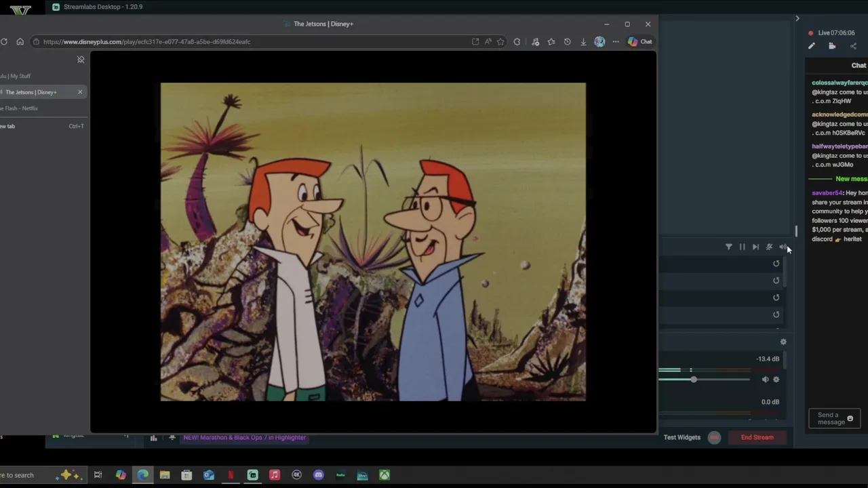Close The Jetsons Disney+ tab

80,92
